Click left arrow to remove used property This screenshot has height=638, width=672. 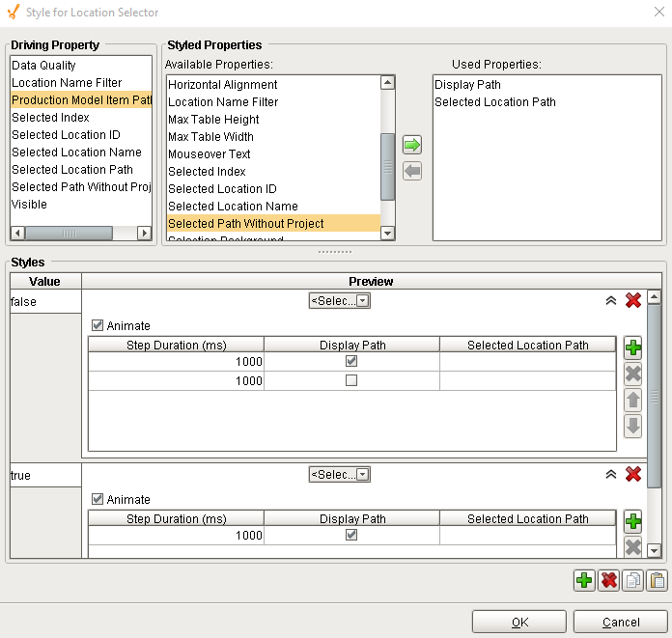(x=412, y=171)
